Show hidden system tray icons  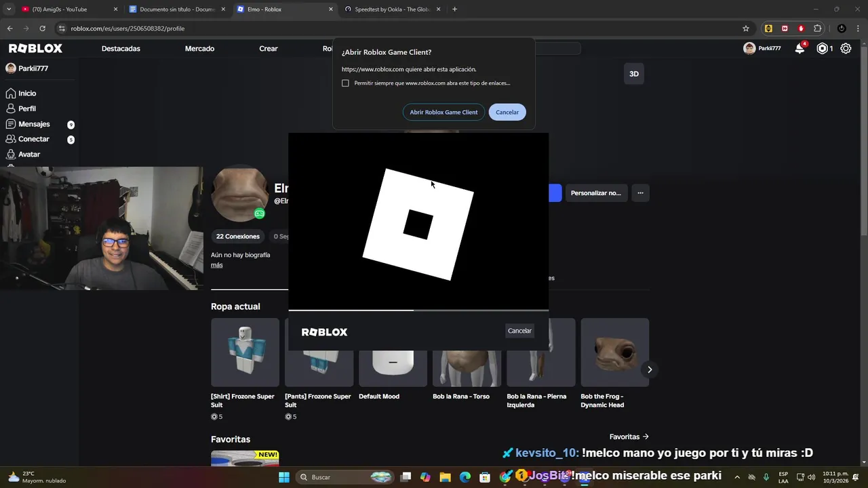click(x=737, y=477)
